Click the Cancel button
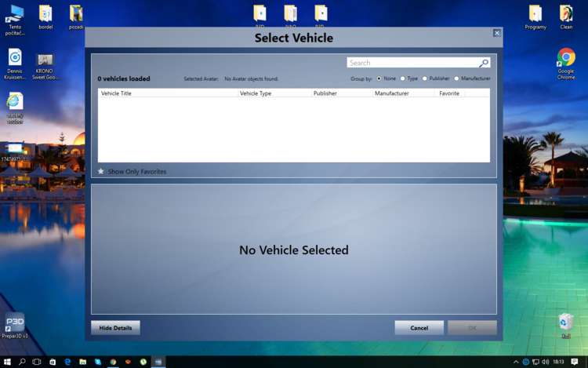Screen dimensions: 588x368 coord(419,327)
